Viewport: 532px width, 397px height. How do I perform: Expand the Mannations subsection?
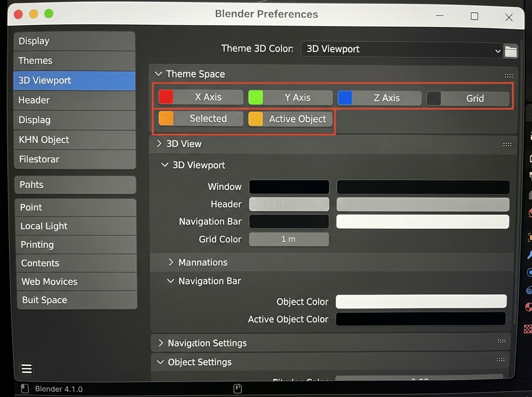pos(171,262)
